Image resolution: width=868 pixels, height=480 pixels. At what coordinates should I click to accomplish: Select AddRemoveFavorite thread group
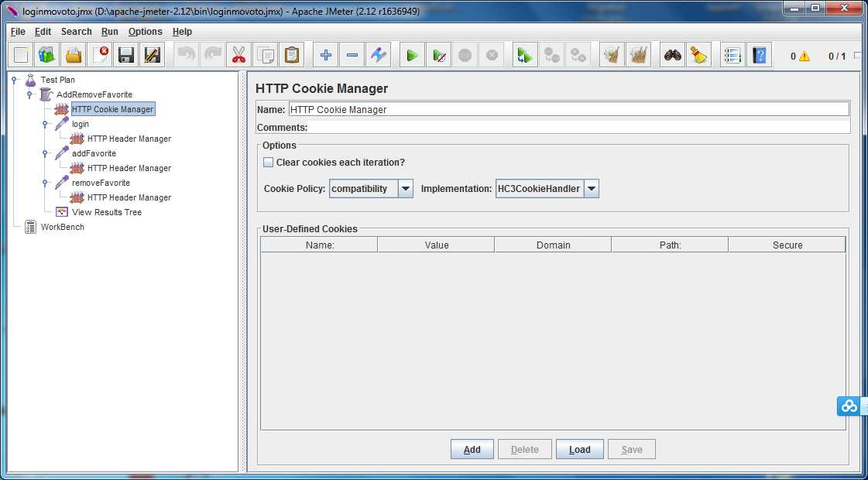click(94, 94)
